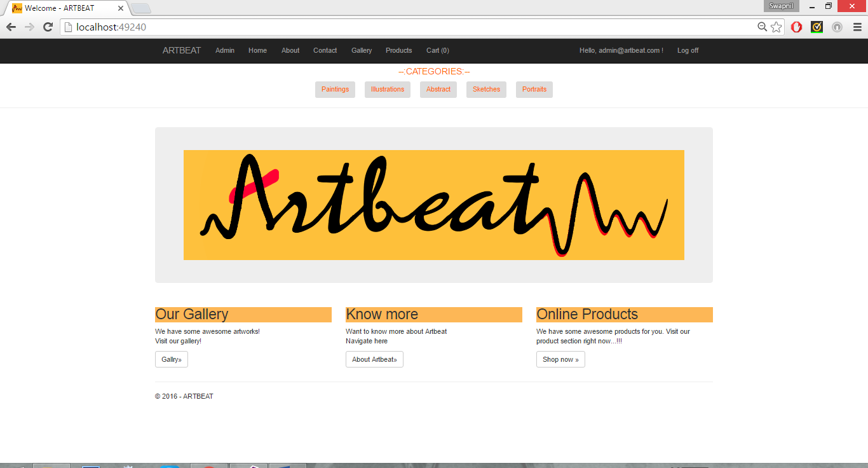
Task: Open the Abstract category
Action: tap(438, 89)
